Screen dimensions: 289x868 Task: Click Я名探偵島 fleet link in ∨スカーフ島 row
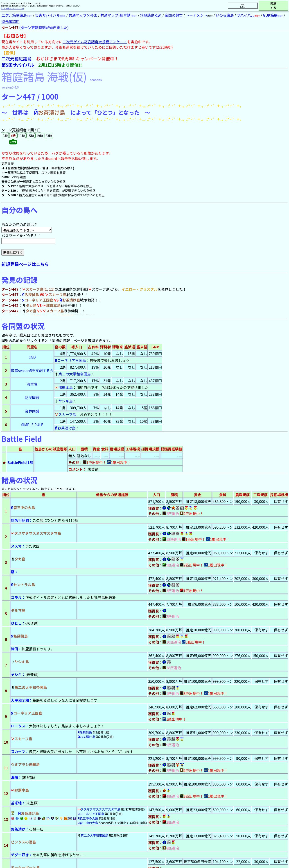tap(85, 732)
